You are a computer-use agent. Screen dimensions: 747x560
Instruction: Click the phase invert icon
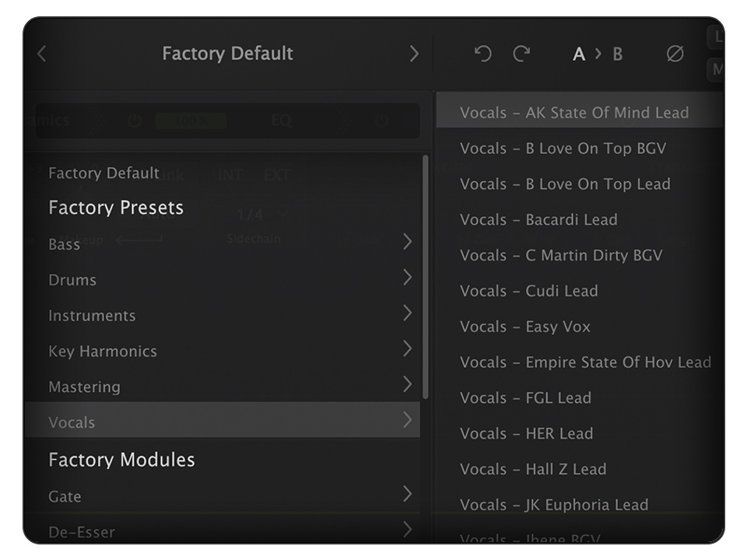675,54
